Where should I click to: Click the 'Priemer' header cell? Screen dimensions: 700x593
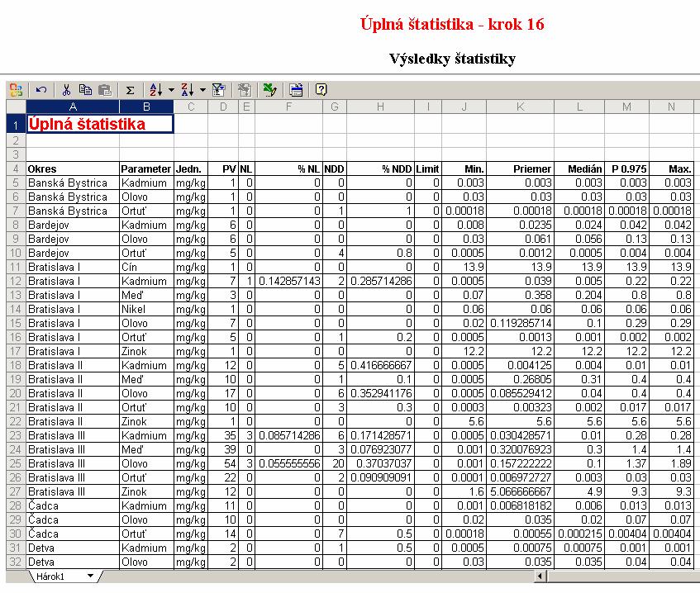(520, 169)
